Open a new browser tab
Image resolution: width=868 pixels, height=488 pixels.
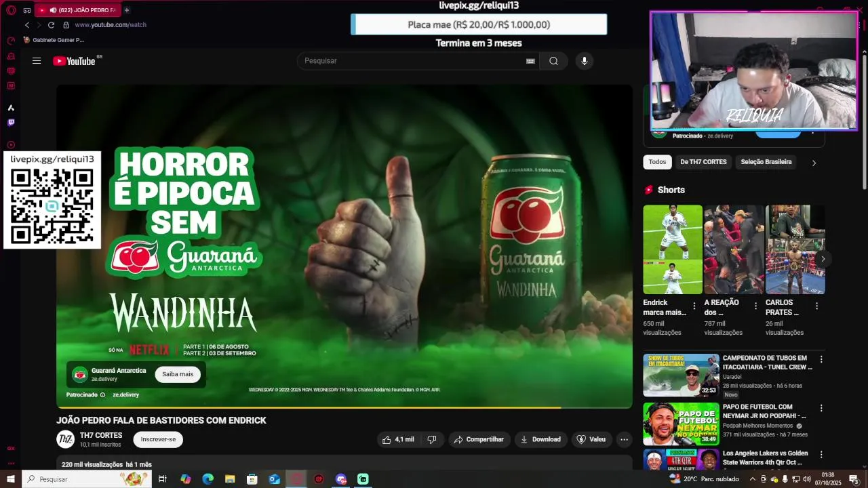pyautogui.click(x=127, y=10)
